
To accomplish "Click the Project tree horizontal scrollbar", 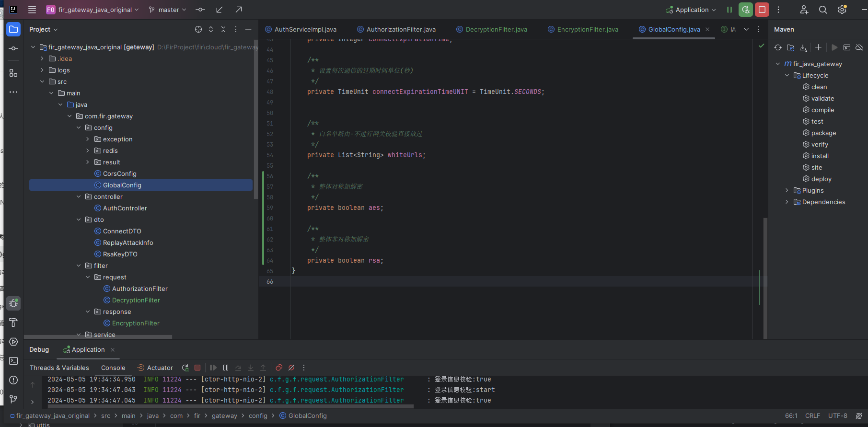I will 98,337.
